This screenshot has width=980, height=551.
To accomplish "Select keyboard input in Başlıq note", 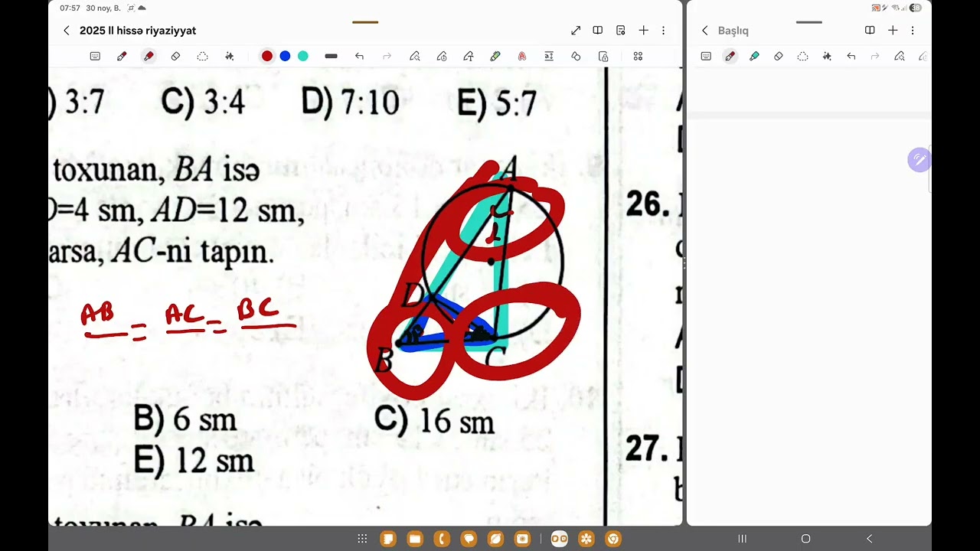I will 706,56.
